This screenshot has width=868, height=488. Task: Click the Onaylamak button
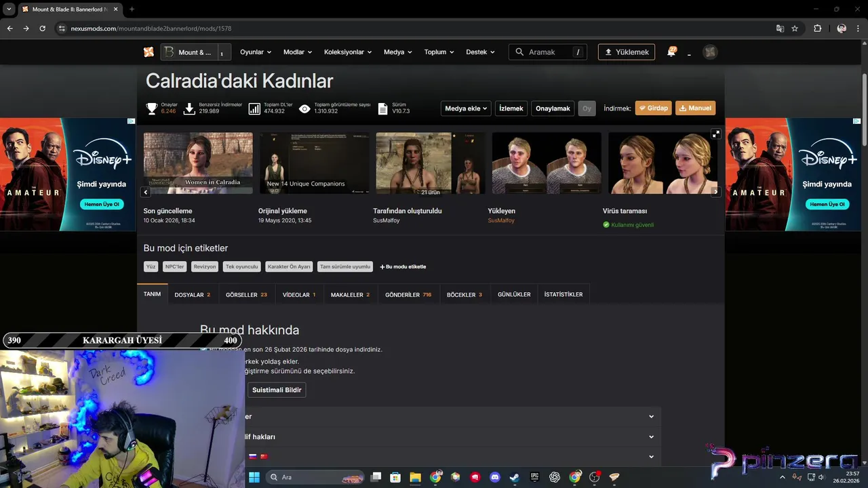coord(553,108)
